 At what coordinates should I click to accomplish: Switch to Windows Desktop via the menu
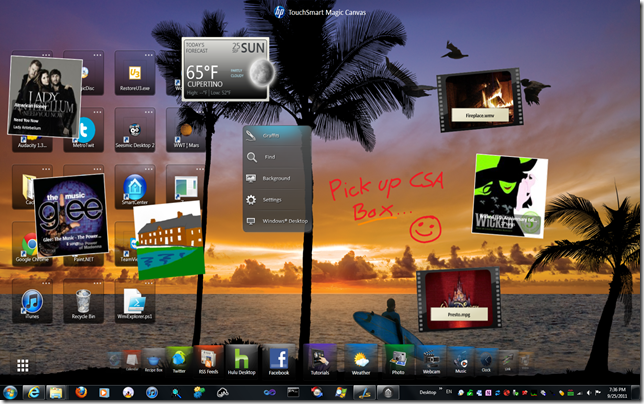[276, 221]
